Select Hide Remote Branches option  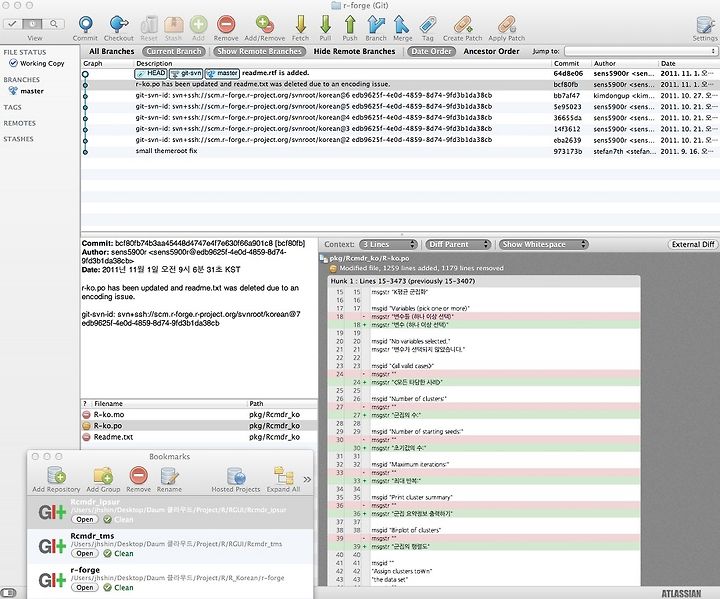[354, 51]
